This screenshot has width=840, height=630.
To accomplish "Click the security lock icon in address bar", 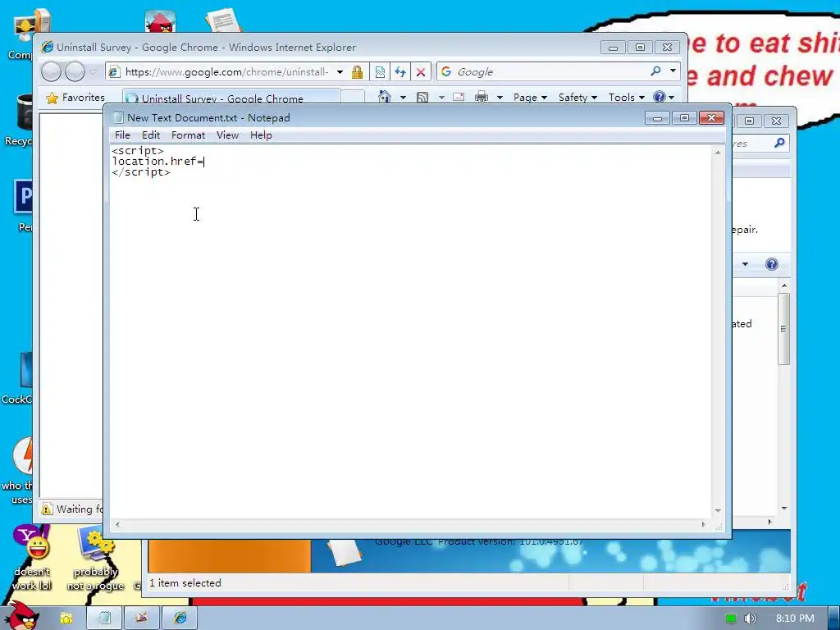I will (x=358, y=71).
